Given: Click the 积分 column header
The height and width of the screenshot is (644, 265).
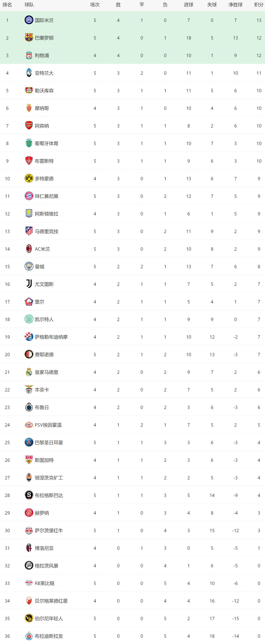Looking at the screenshot, I should (x=259, y=5).
